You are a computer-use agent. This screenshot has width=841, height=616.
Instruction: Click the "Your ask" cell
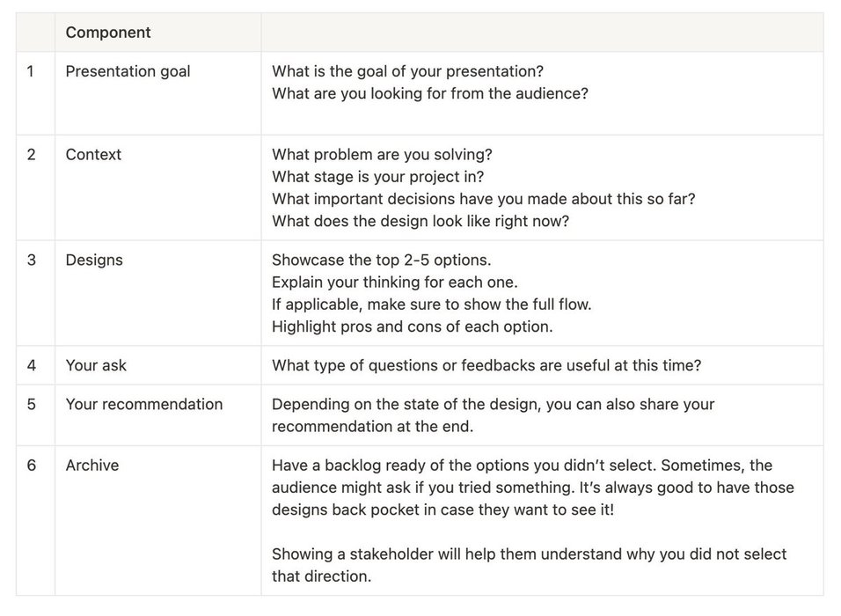pos(96,365)
